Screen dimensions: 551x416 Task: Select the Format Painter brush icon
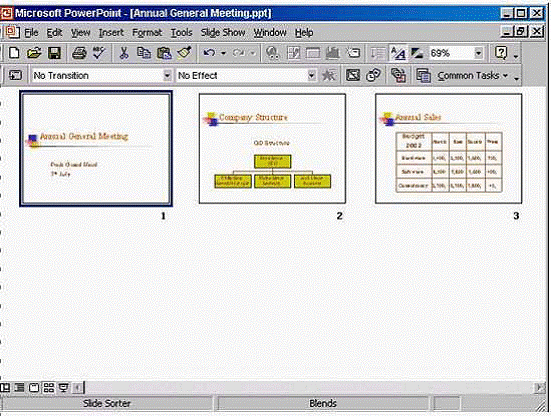coord(184,53)
